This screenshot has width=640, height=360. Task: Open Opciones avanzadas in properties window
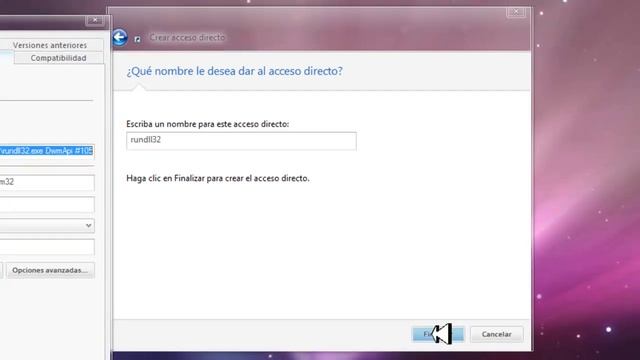tap(50, 270)
